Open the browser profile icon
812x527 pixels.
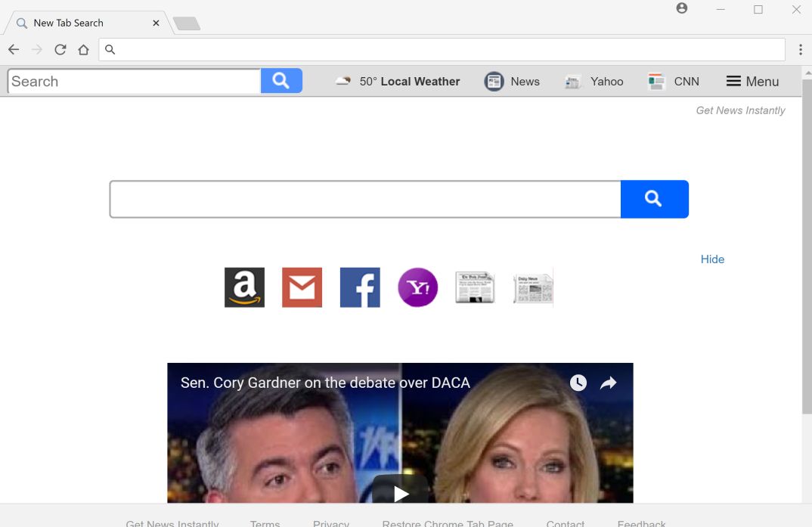(681, 9)
